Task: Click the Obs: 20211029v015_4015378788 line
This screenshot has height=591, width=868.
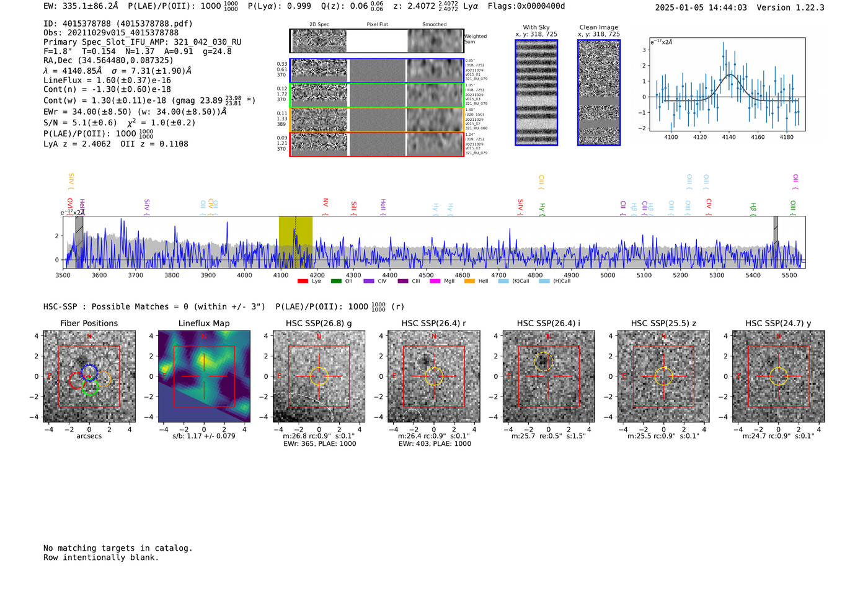Action: click(111, 33)
